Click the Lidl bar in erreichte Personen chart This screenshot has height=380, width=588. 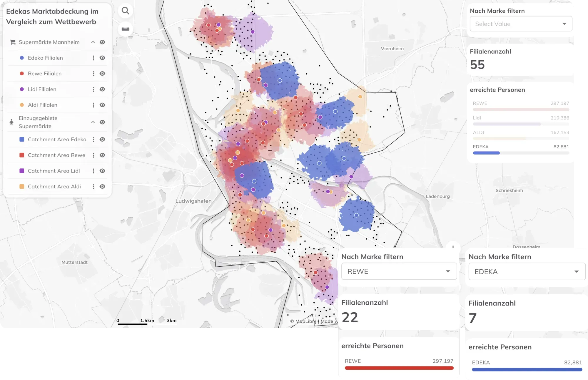(507, 124)
